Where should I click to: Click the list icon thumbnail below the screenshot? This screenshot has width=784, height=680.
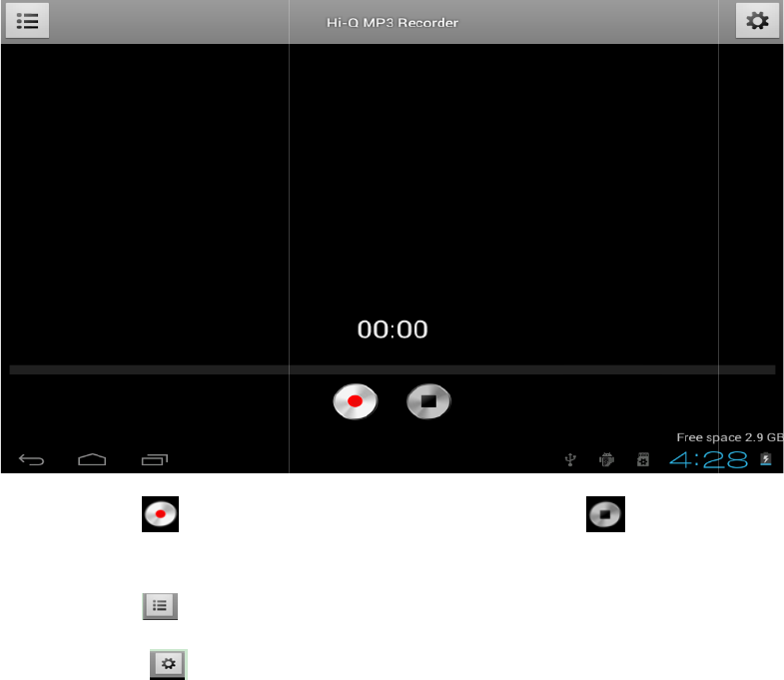(160, 606)
